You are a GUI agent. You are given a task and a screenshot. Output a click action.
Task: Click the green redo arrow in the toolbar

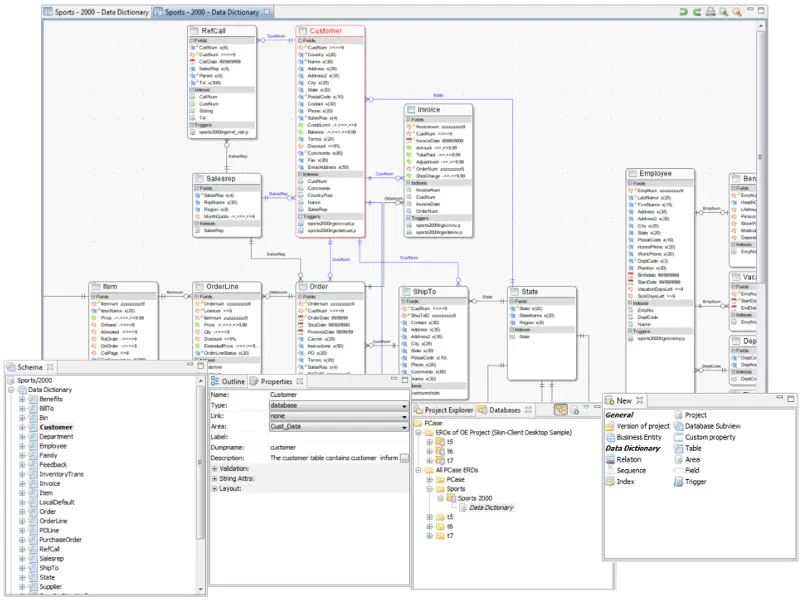click(697, 12)
